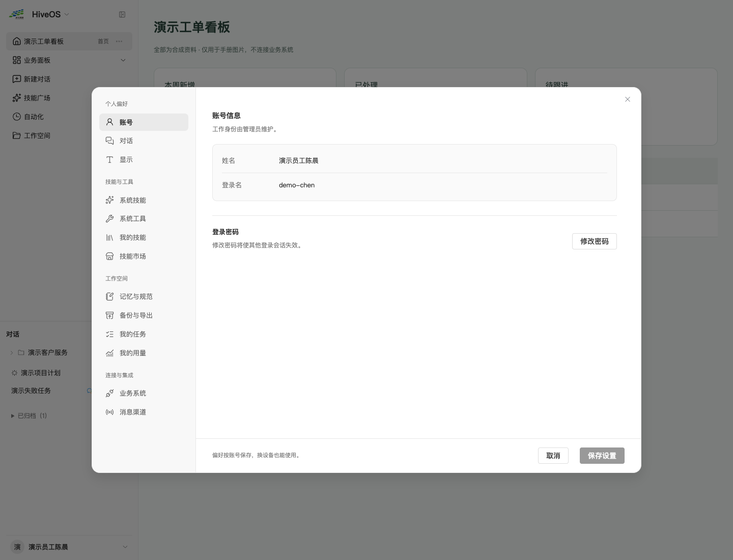Screen dimensions: 733x560
Task: Click the 新建对话 icon in sidebar
Action: pos(17,79)
